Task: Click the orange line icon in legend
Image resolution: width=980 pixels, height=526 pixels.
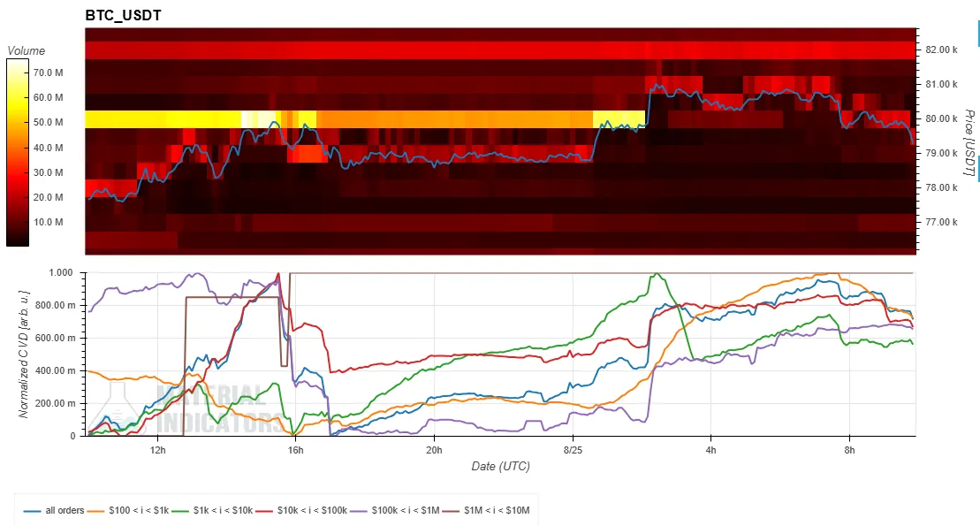Action: (x=95, y=511)
